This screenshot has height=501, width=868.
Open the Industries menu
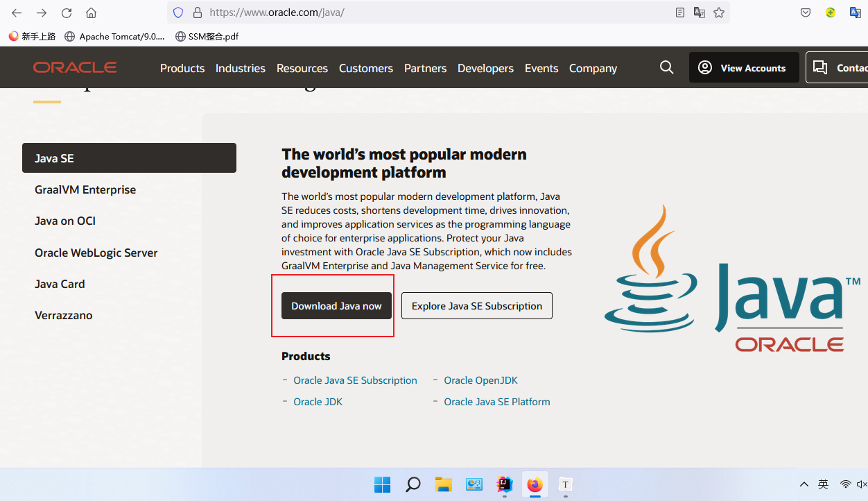[241, 68]
